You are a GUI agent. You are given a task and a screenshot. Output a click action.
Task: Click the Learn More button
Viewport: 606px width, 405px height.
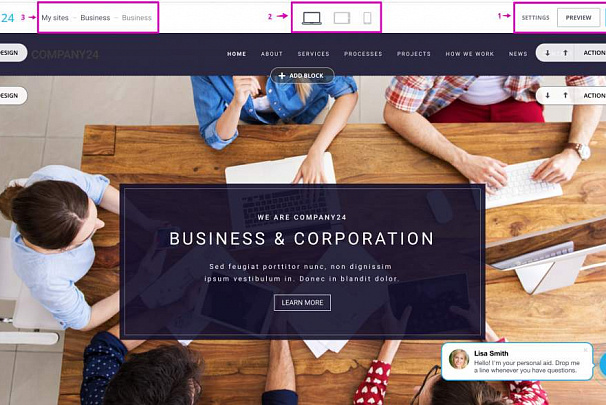(302, 303)
